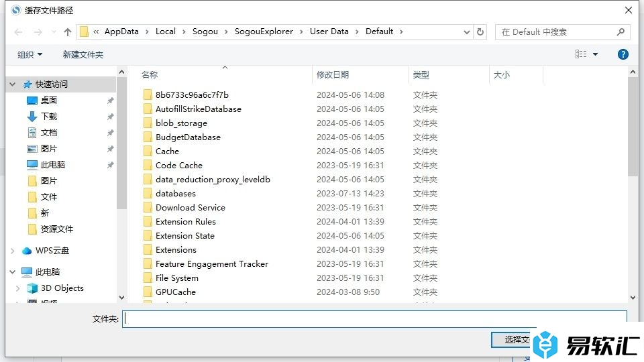This screenshot has width=644, height=362.
Task: Click the Extensions folder icon
Action: pyautogui.click(x=148, y=249)
